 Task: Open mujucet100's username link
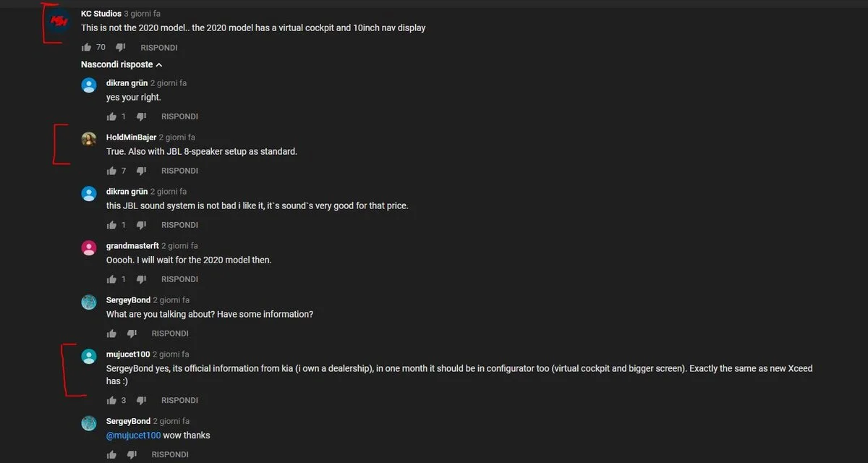(128, 354)
